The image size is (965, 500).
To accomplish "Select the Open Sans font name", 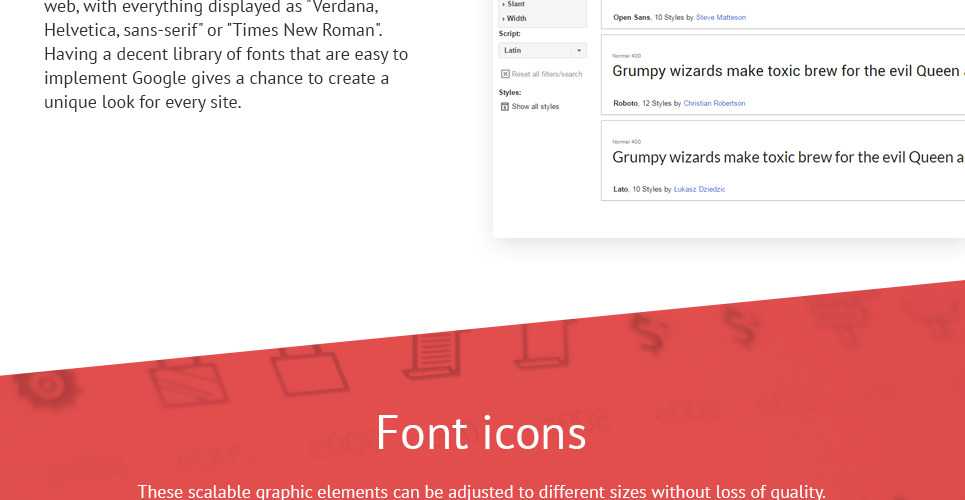I will point(631,18).
